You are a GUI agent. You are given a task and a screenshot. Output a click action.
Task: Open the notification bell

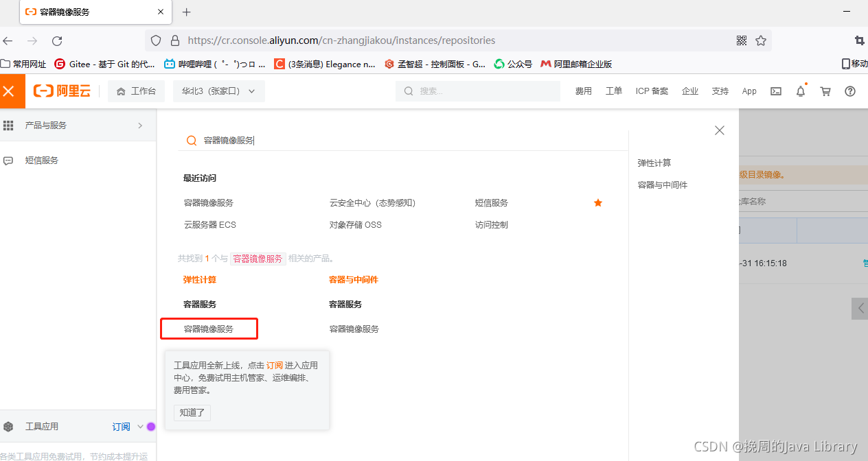(800, 91)
